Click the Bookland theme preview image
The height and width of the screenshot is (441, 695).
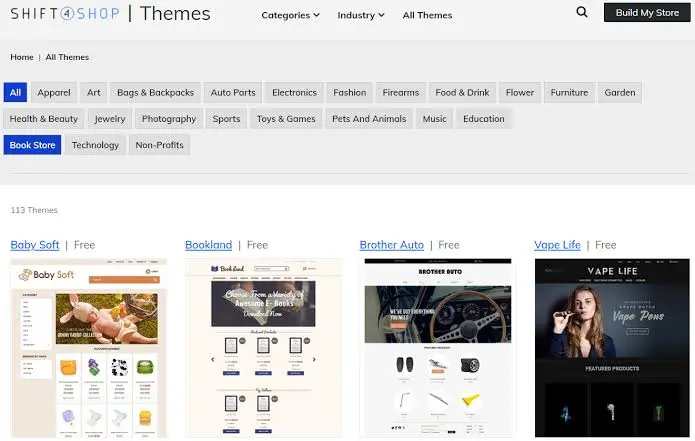[263, 347]
